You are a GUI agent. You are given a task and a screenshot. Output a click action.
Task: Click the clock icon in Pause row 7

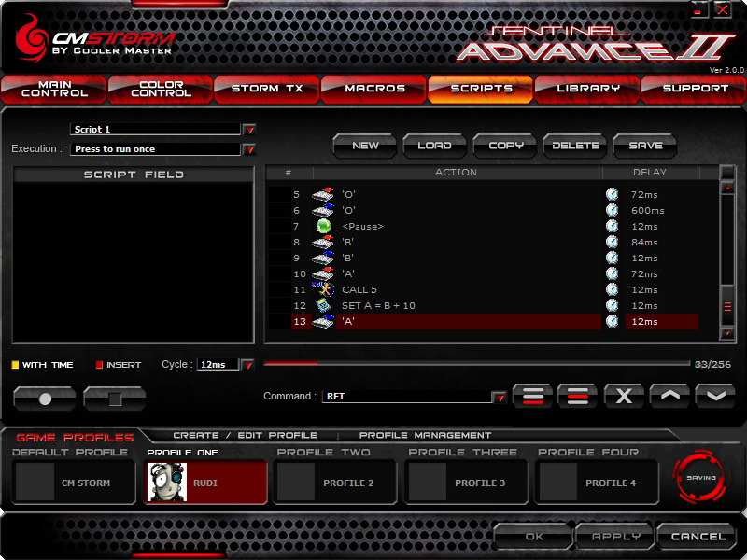click(x=613, y=226)
